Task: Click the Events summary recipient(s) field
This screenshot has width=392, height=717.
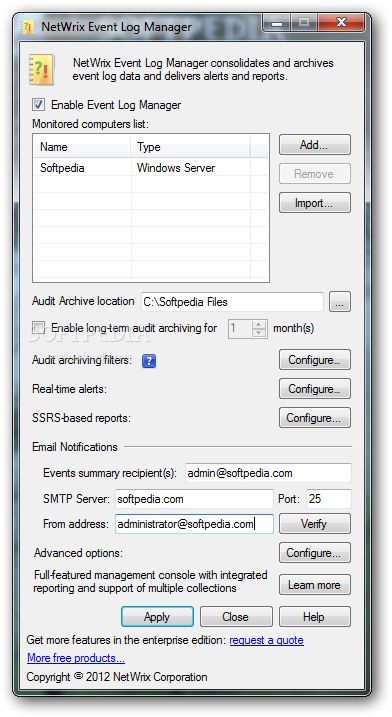Action: (268, 473)
